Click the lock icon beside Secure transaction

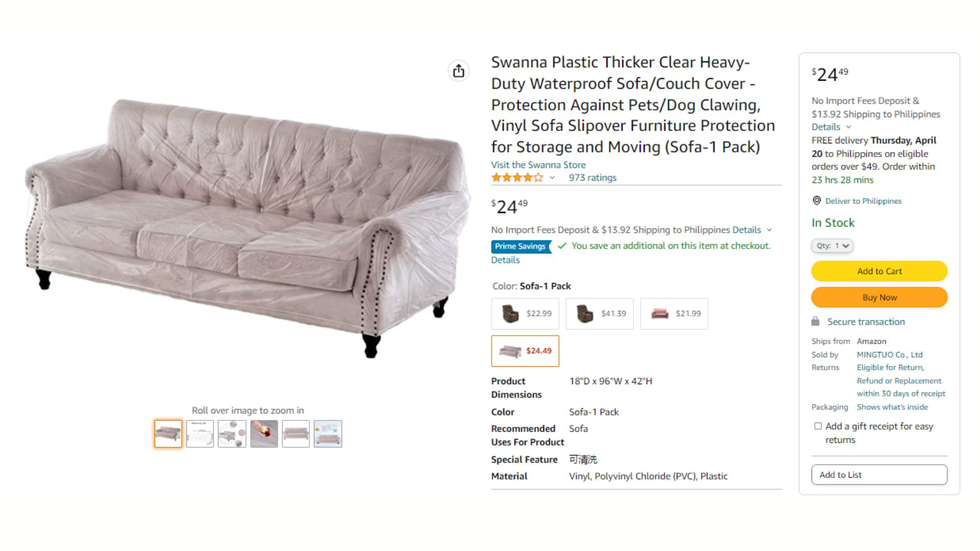click(x=815, y=321)
